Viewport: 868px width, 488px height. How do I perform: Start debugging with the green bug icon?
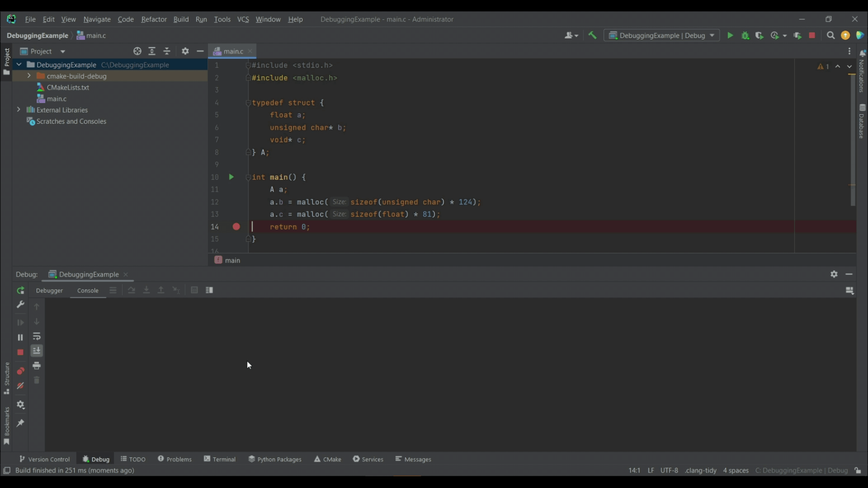click(745, 35)
